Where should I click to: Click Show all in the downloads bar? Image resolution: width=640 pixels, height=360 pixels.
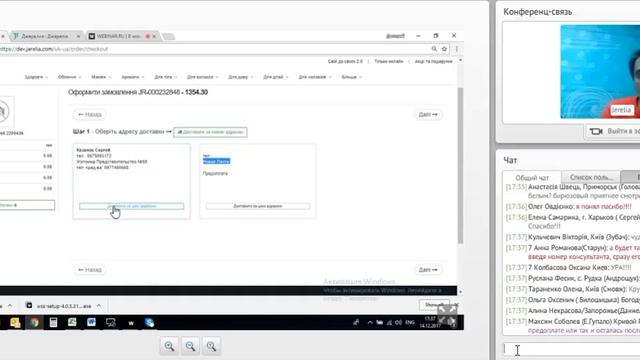(x=434, y=305)
